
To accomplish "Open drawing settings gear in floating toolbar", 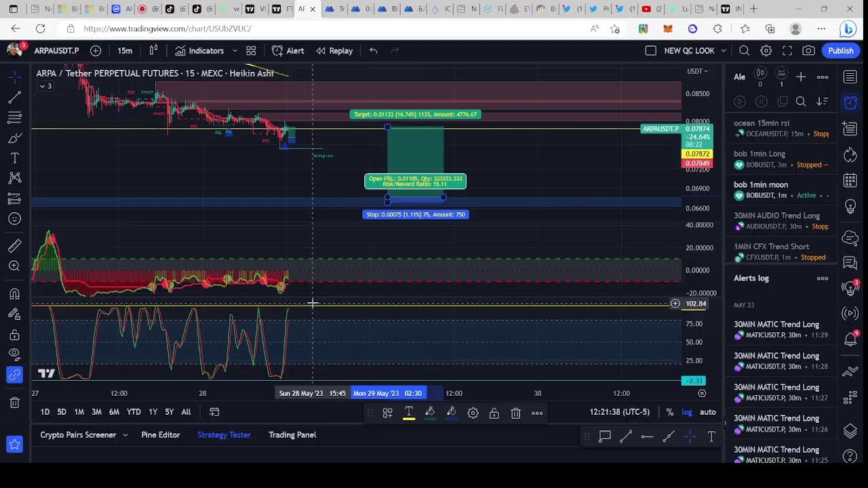I will tap(473, 413).
